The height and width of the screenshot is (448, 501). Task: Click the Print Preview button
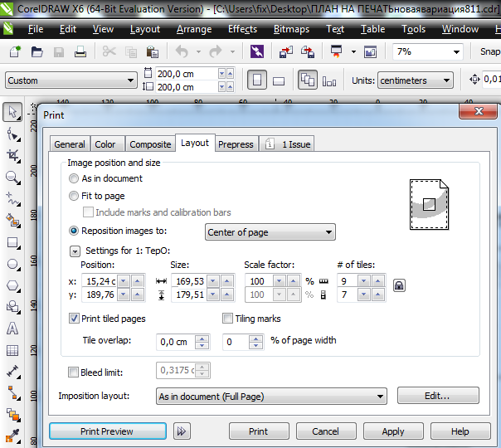pos(107,431)
